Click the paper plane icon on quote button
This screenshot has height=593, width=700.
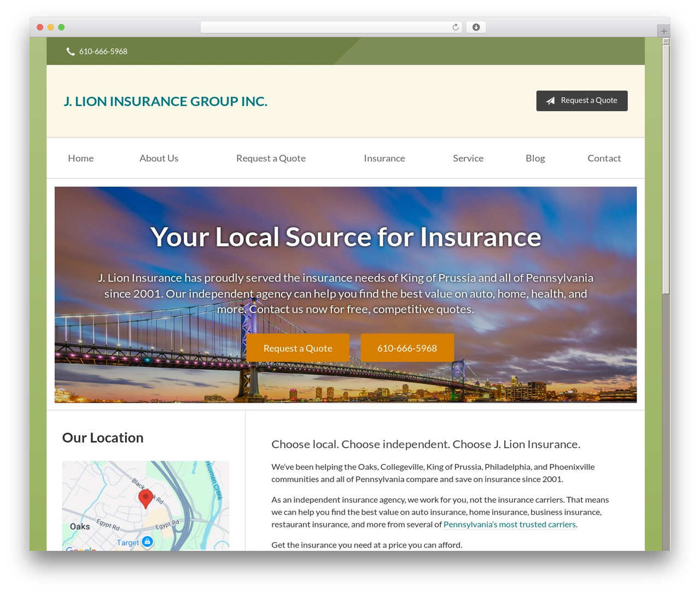[x=551, y=101]
